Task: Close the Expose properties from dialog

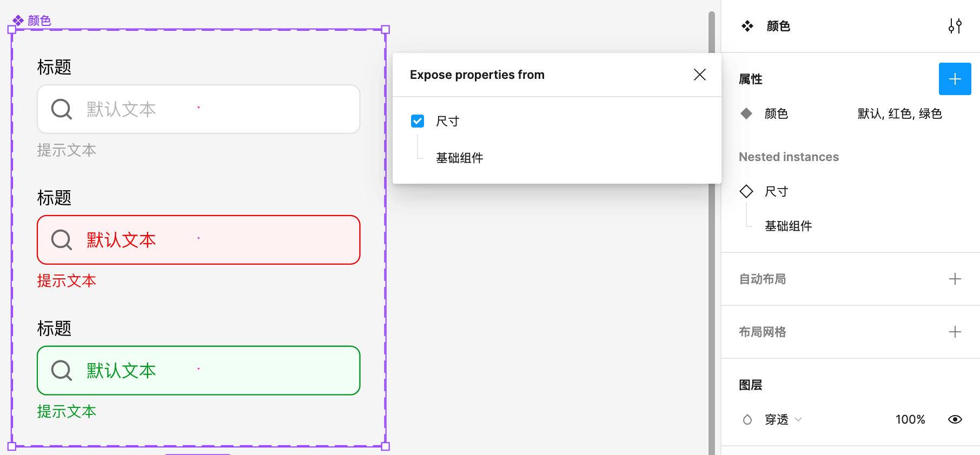Action: pos(700,75)
